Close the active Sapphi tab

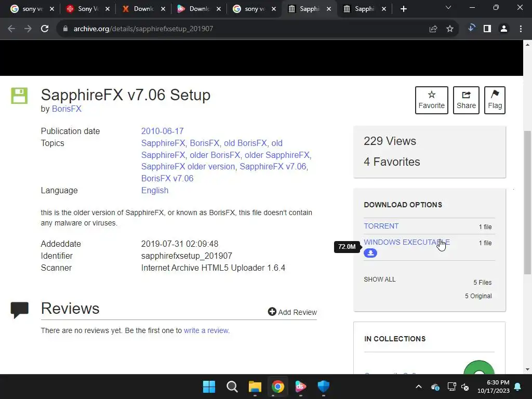pyautogui.click(x=328, y=9)
